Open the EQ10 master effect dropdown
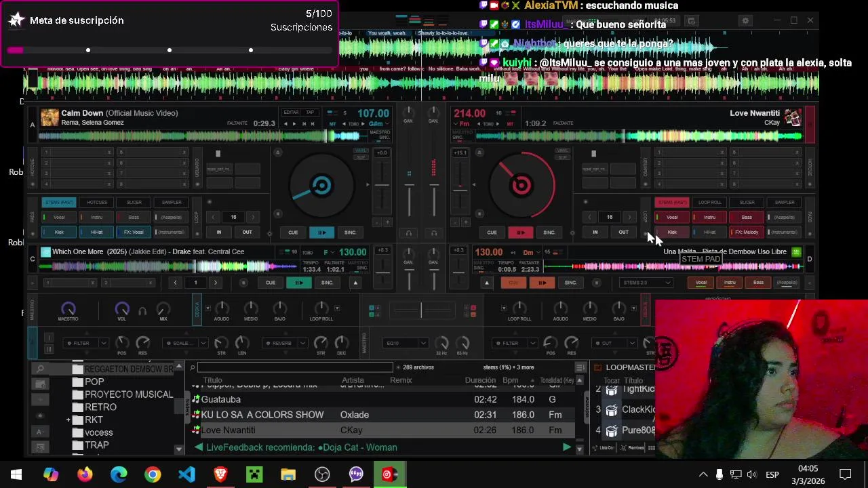Screen dimensions: 868x488 405,343
